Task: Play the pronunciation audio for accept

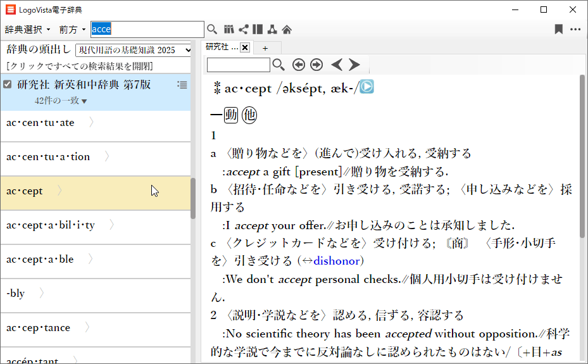Action: [x=366, y=87]
